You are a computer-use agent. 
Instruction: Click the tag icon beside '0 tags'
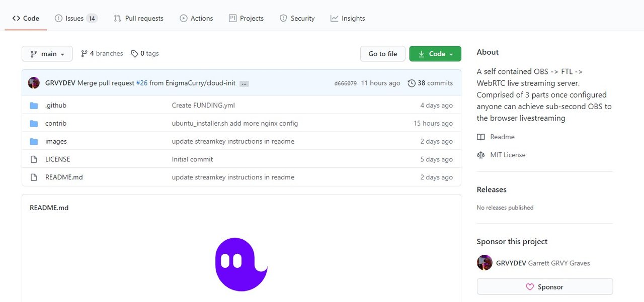[134, 54]
